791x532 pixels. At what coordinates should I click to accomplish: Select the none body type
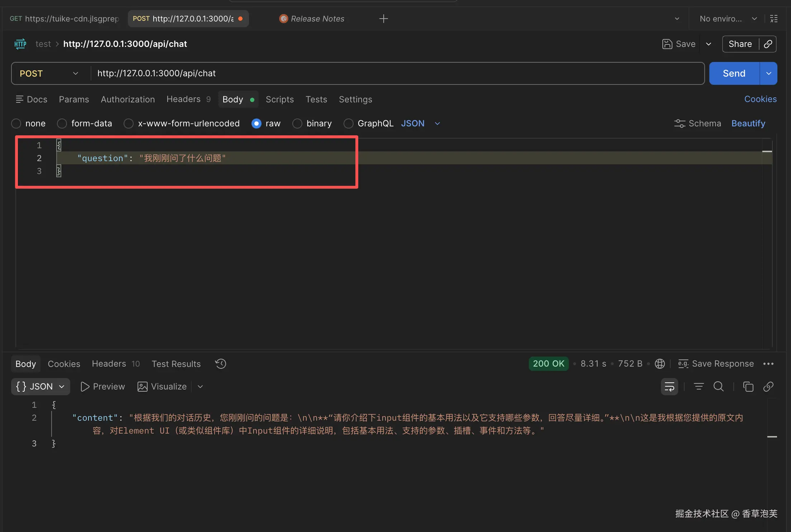[x=16, y=124]
